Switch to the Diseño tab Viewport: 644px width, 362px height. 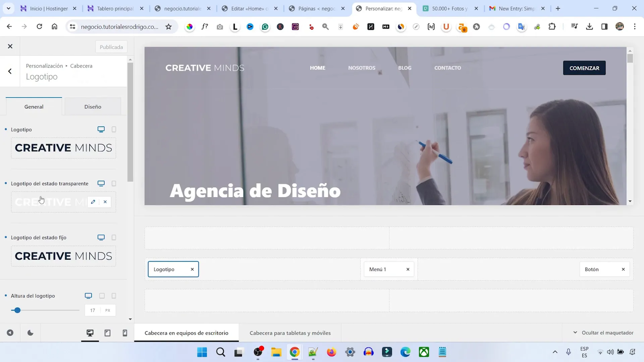pyautogui.click(x=93, y=106)
